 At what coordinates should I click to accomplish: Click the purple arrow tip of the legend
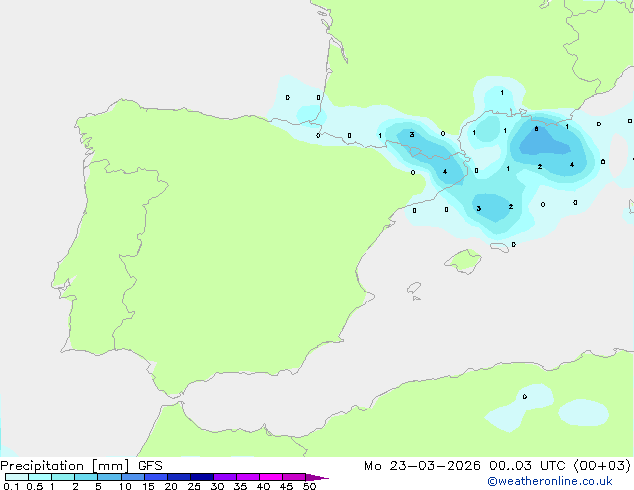[x=317, y=477]
